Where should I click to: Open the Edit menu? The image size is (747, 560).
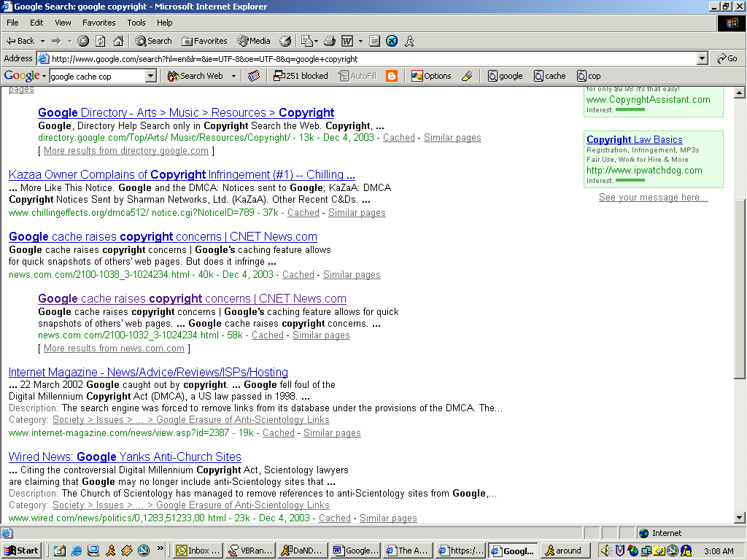36,23
